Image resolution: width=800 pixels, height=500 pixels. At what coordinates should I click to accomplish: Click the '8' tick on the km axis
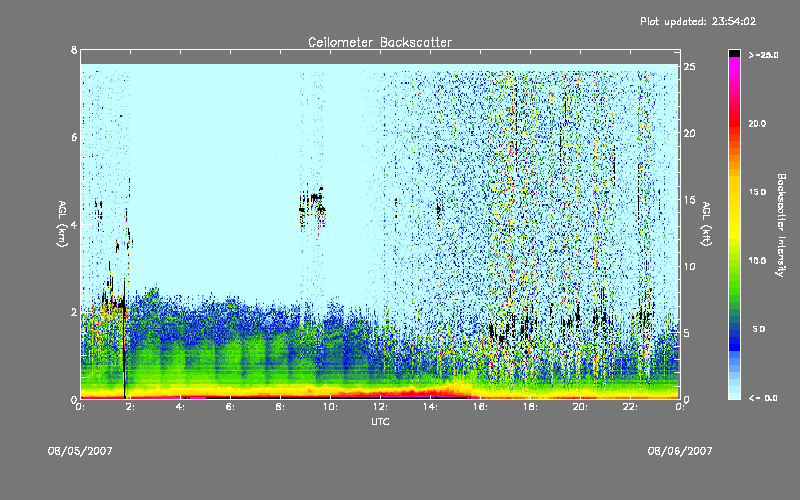tap(74, 50)
